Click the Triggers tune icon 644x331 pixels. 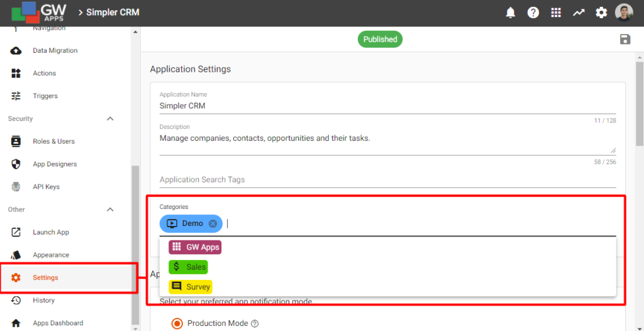pos(16,96)
